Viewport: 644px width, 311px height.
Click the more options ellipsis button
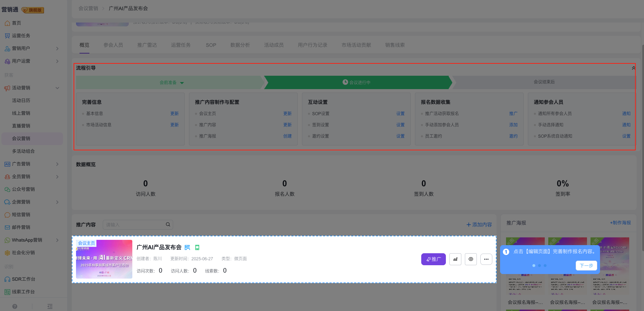pos(486,259)
